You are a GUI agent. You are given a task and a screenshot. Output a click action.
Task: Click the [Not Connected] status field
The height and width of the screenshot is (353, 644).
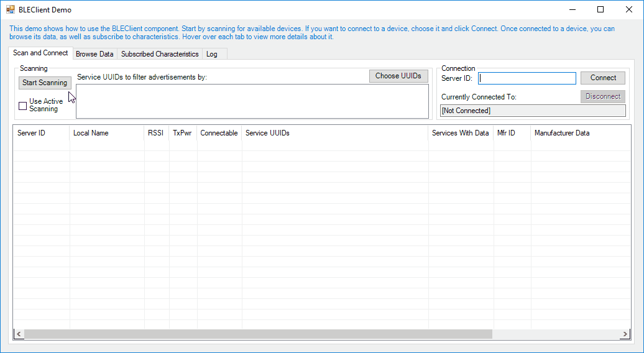point(533,111)
